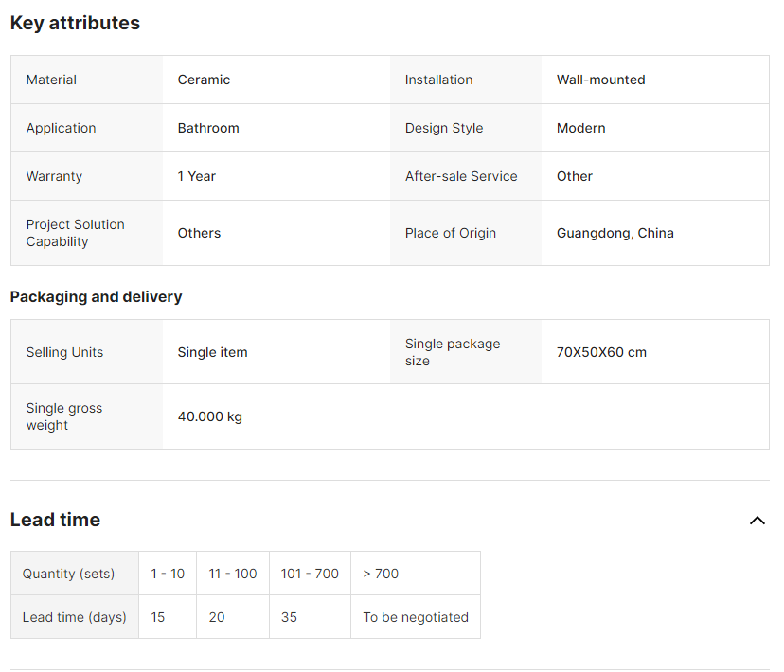Click the To be negotiated cell
Screen dimensions: 784x672
(416, 617)
